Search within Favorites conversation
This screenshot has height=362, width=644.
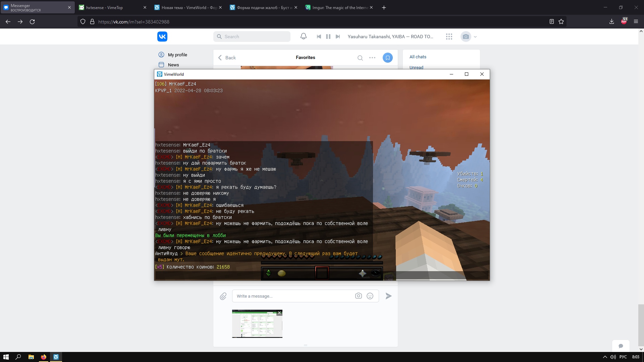[360, 58]
